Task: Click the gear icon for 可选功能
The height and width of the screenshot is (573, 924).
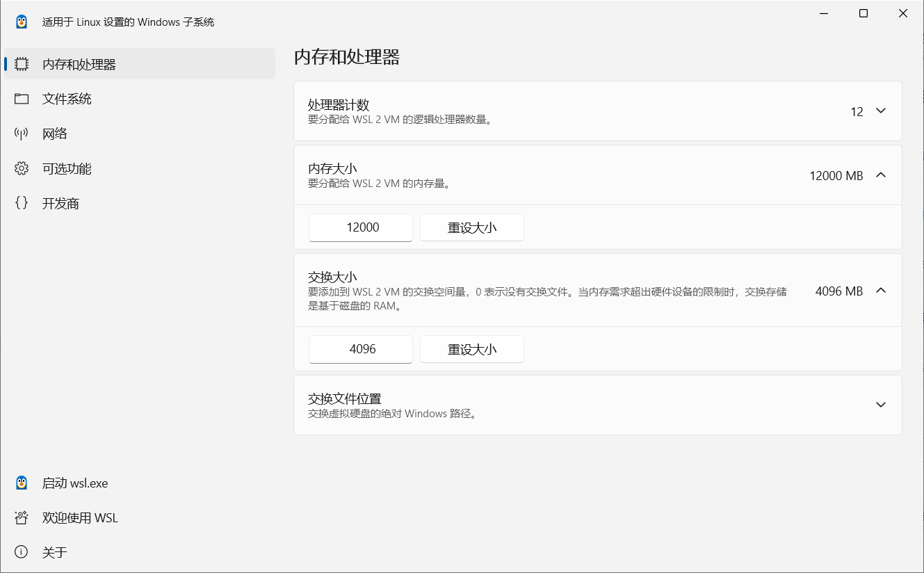Action: [22, 168]
